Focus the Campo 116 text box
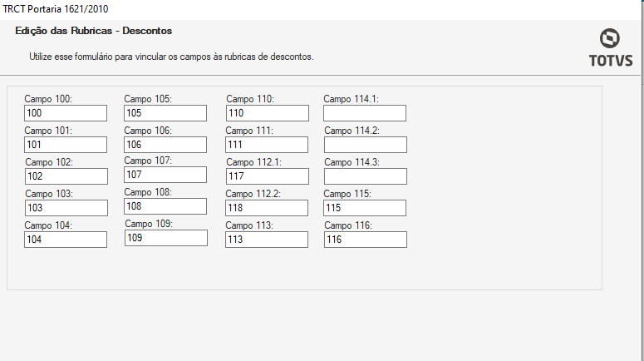The width and height of the screenshot is (644, 361). point(365,240)
